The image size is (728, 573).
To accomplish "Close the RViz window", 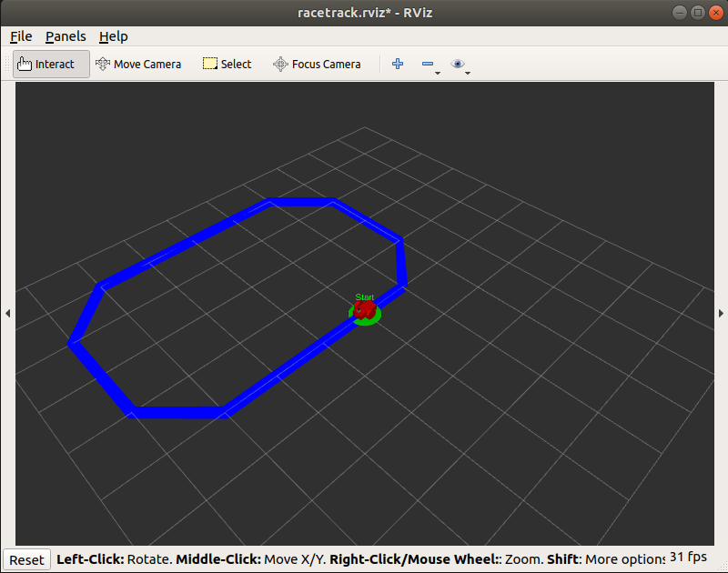I will coord(715,13).
